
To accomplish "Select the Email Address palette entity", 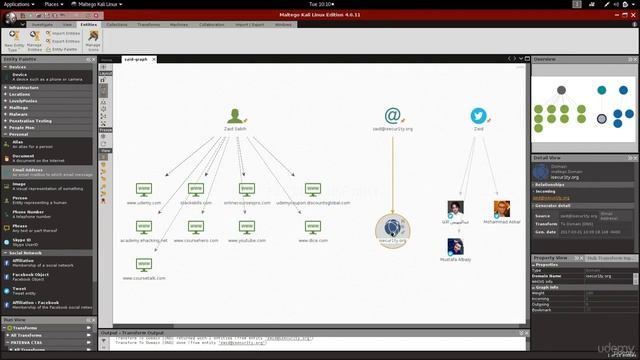I will pos(48,172).
